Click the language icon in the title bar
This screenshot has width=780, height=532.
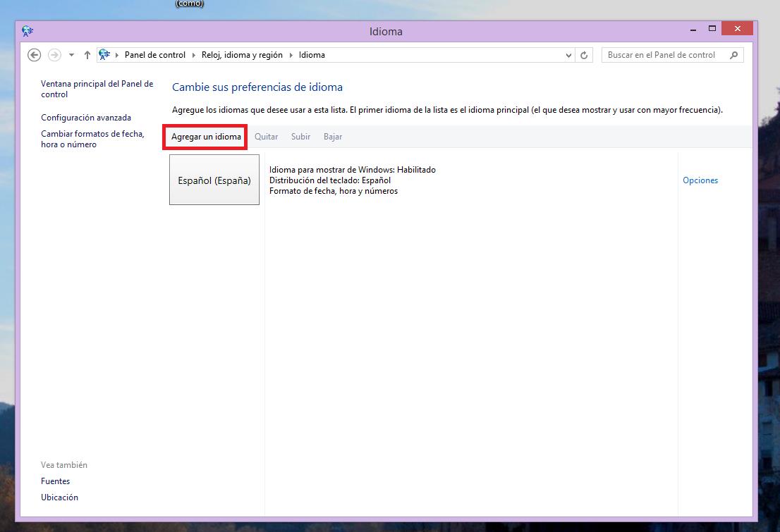[28, 31]
